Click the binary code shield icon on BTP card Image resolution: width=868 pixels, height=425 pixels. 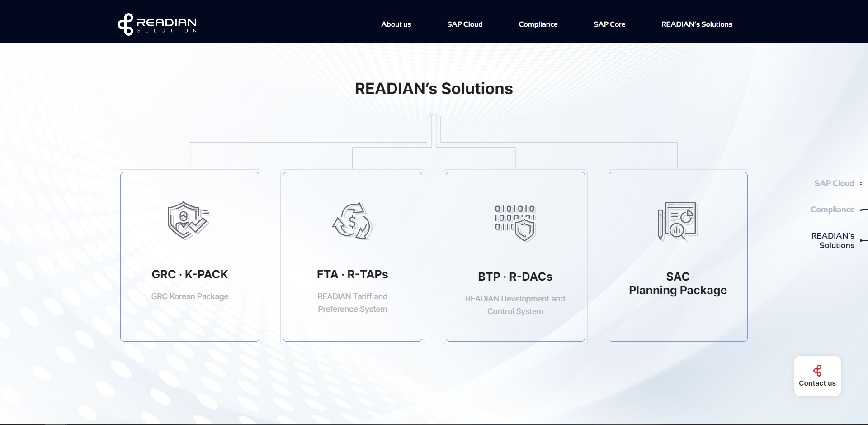(515, 222)
